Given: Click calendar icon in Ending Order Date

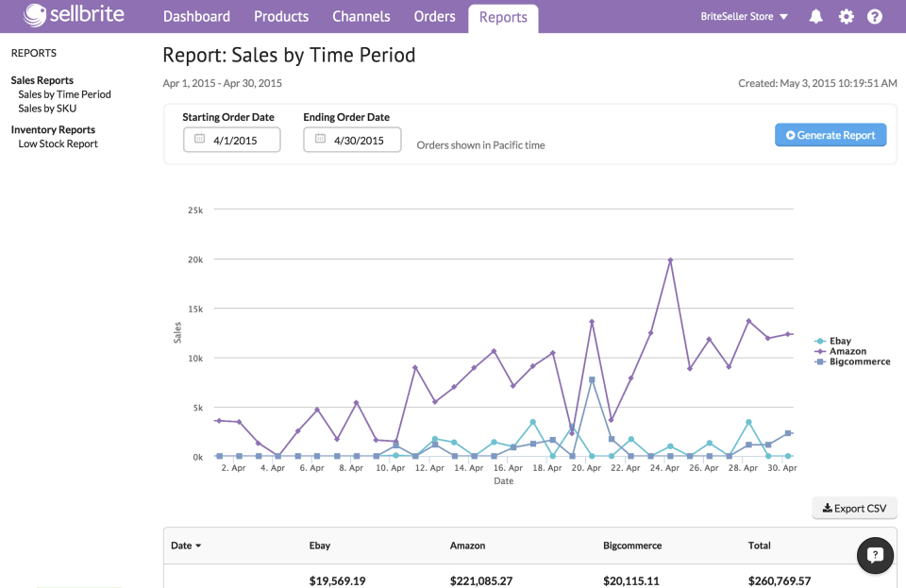Looking at the screenshot, I should tap(320, 140).
